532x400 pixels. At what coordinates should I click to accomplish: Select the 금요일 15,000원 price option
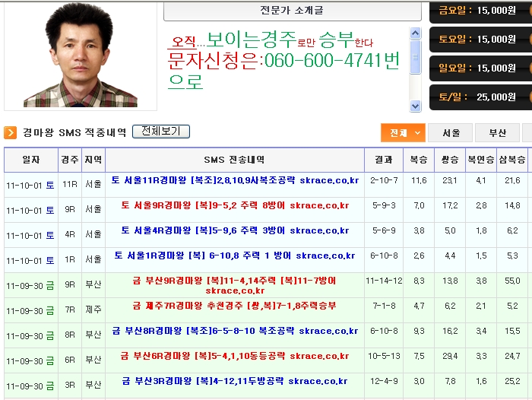click(x=477, y=11)
